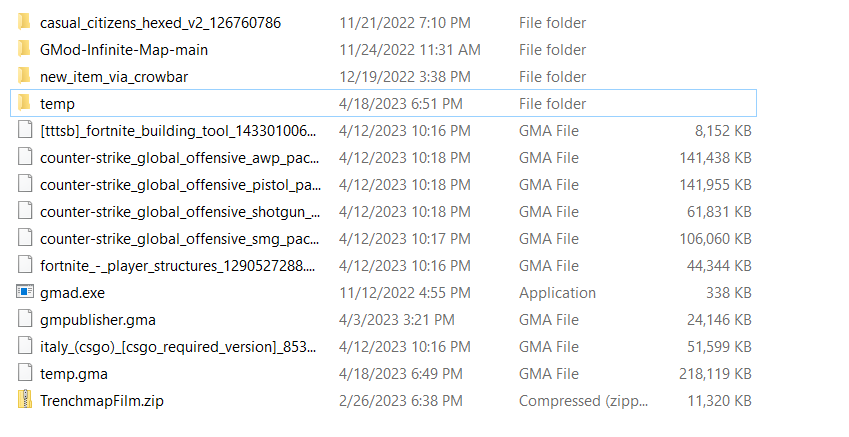Image resolution: width=849 pixels, height=437 pixels.
Task: Click the casual_citizens_hexed_v2 folder icon
Action: [x=24, y=22]
